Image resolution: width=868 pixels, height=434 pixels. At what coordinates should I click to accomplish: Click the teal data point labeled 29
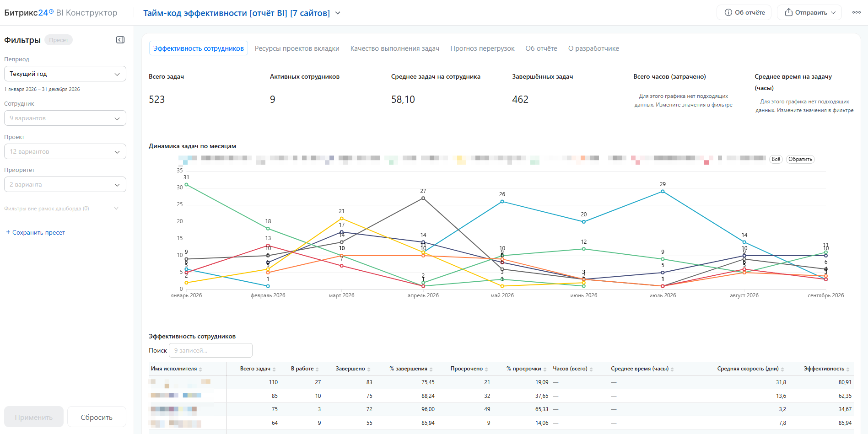(663, 192)
